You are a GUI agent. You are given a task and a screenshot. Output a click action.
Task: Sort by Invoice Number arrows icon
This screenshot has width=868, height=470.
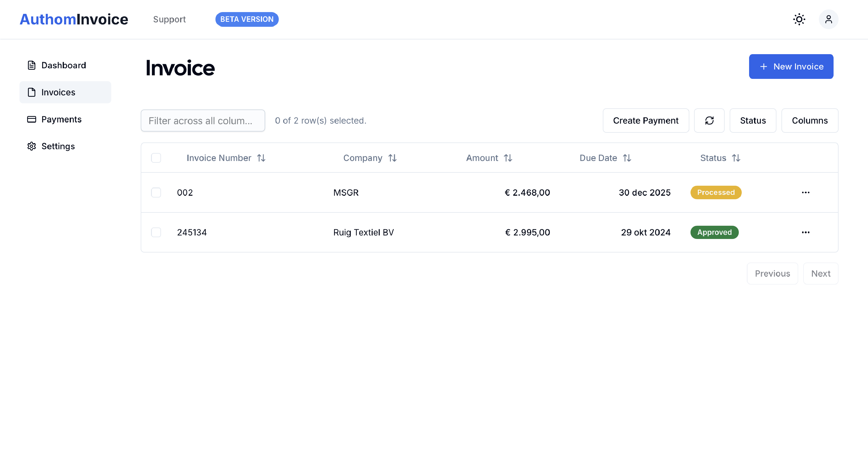click(x=261, y=158)
